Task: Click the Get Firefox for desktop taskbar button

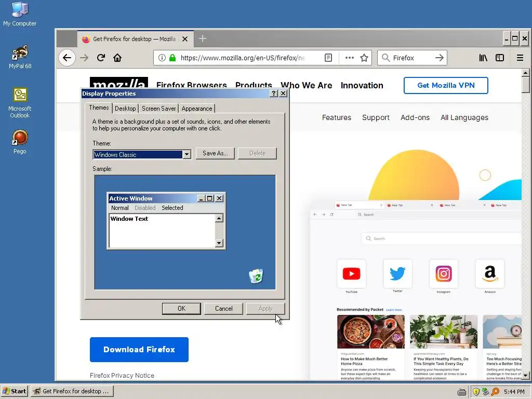Action: tap(72, 391)
